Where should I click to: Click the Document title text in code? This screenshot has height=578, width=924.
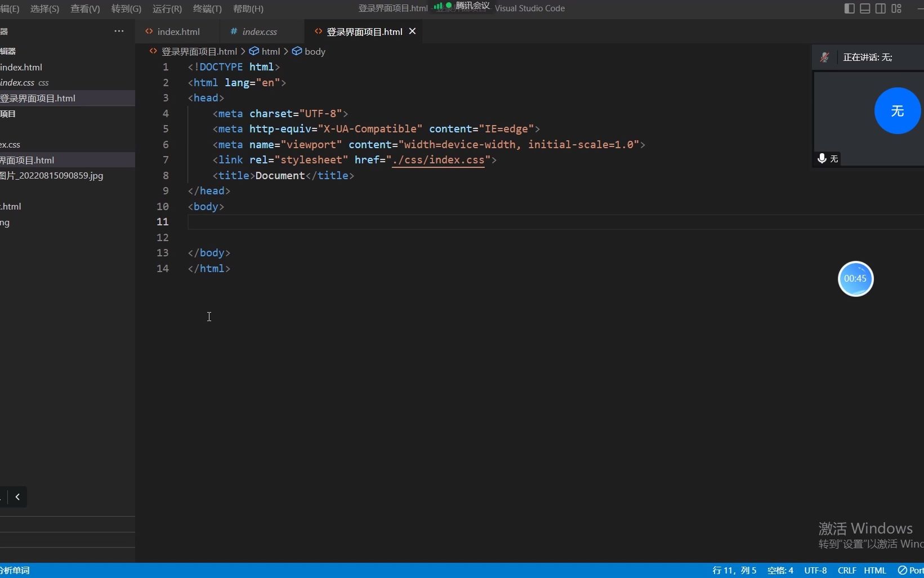(280, 175)
